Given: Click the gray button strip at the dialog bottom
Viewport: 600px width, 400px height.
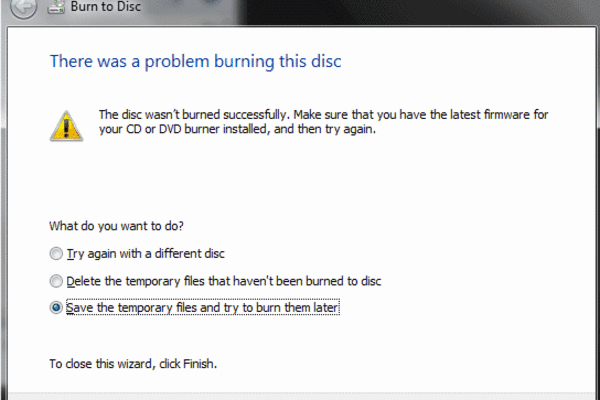Looking at the screenshot, I should [302, 396].
